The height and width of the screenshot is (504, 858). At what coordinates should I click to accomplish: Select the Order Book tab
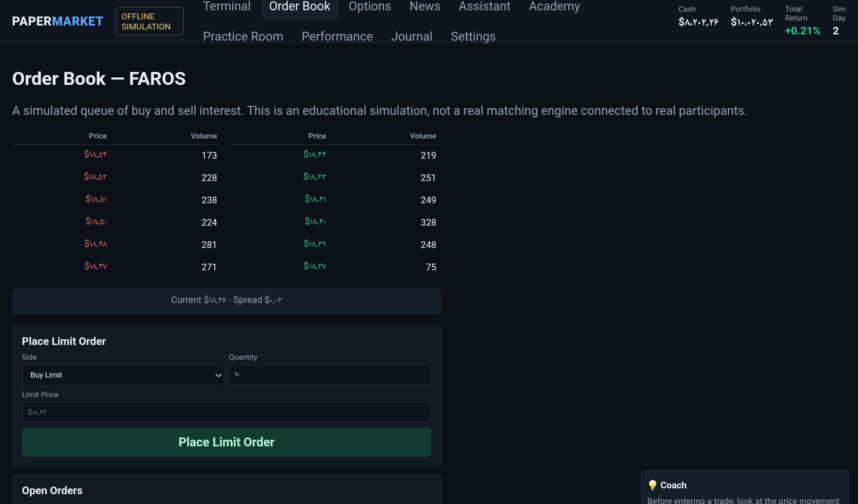tap(299, 7)
